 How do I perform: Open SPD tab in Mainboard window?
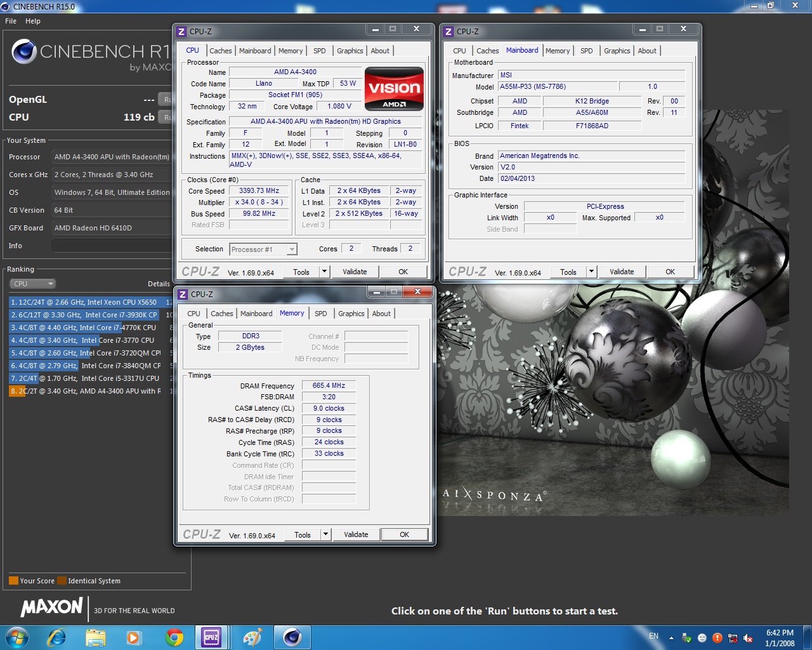[x=587, y=51]
